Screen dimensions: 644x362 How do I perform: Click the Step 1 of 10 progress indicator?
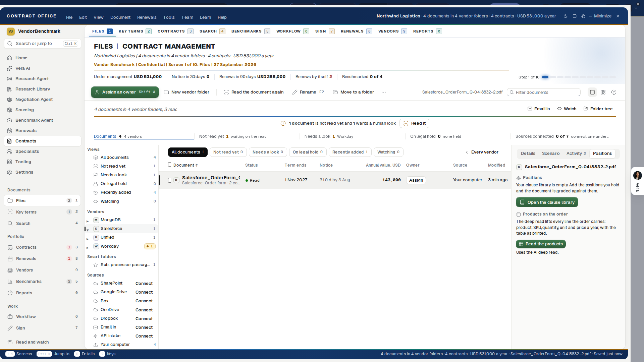click(567, 77)
